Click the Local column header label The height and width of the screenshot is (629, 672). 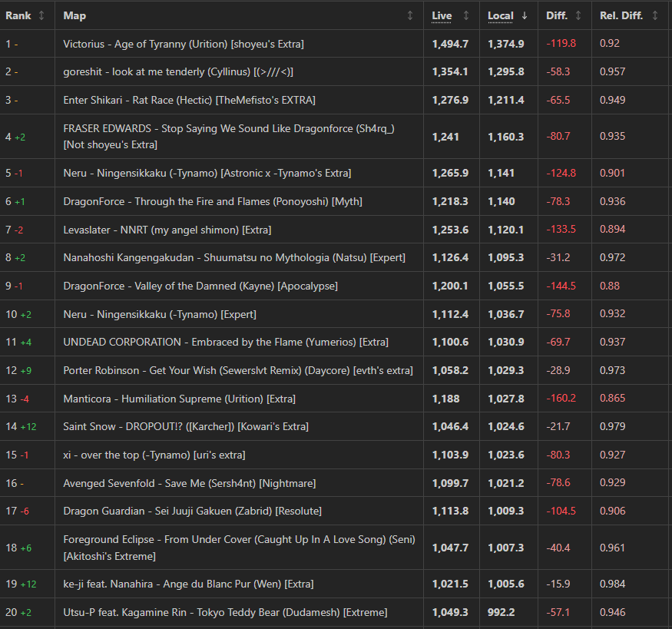click(x=501, y=15)
